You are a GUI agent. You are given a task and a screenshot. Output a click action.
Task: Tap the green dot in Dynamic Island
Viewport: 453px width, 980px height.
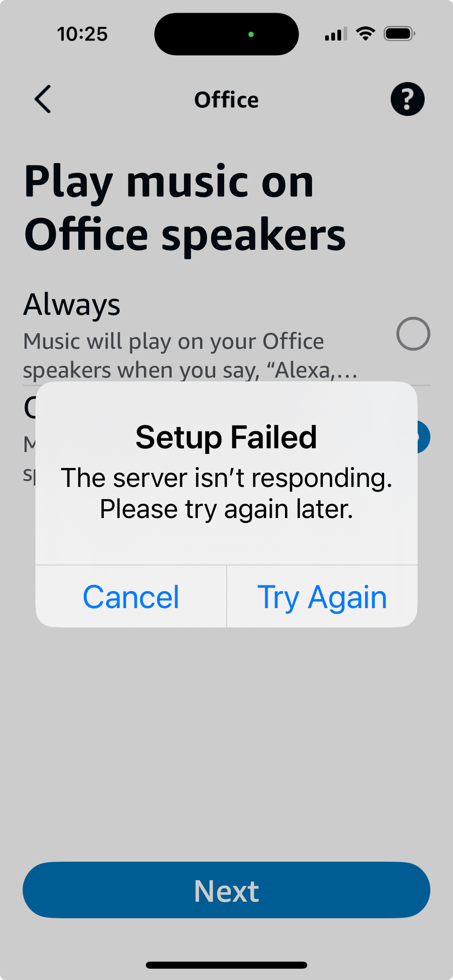(x=251, y=34)
